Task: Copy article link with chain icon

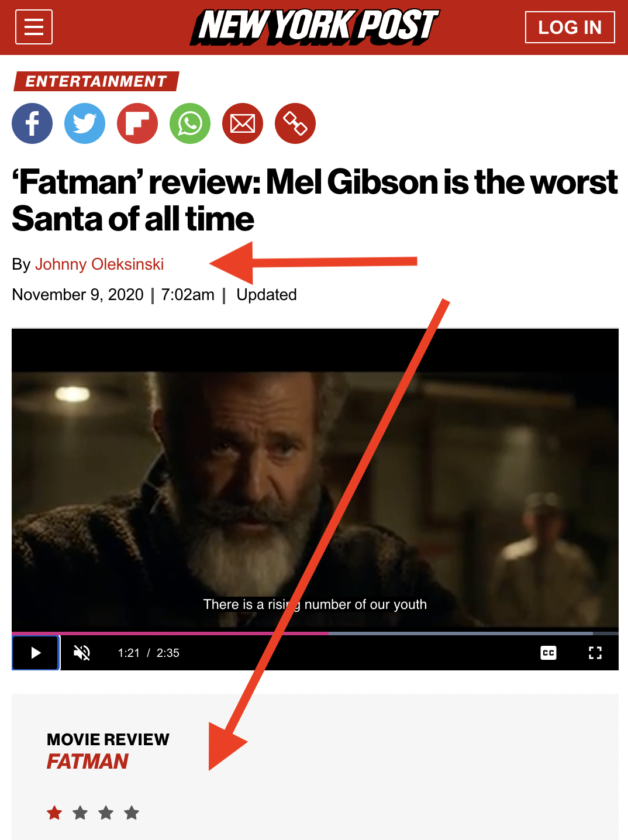Action: click(x=295, y=123)
